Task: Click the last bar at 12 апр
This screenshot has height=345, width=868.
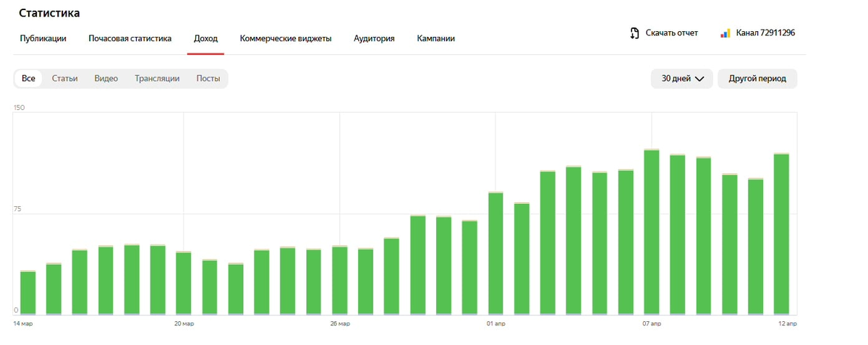Action: click(x=781, y=234)
